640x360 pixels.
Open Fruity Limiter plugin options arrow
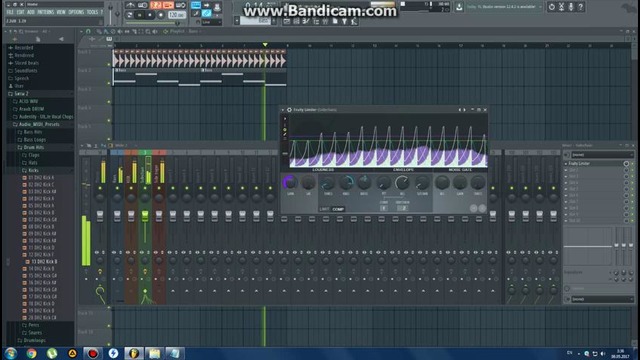pyautogui.click(x=283, y=110)
